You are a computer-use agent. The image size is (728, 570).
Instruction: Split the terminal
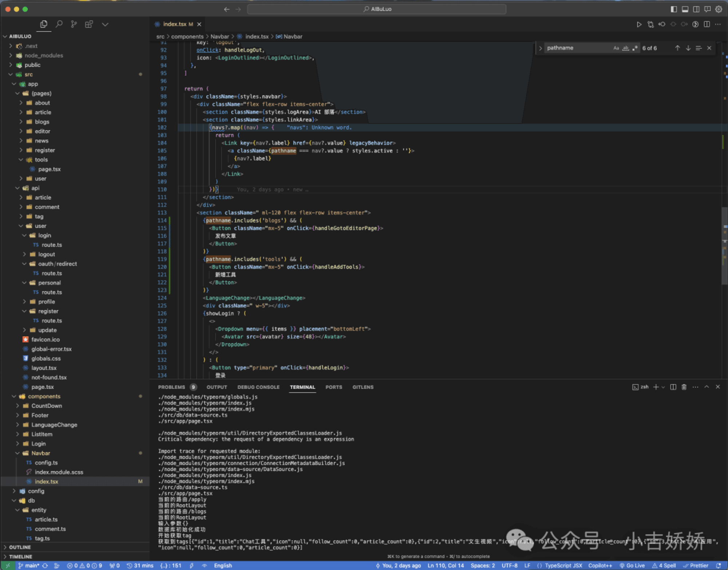(x=673, y=387)
